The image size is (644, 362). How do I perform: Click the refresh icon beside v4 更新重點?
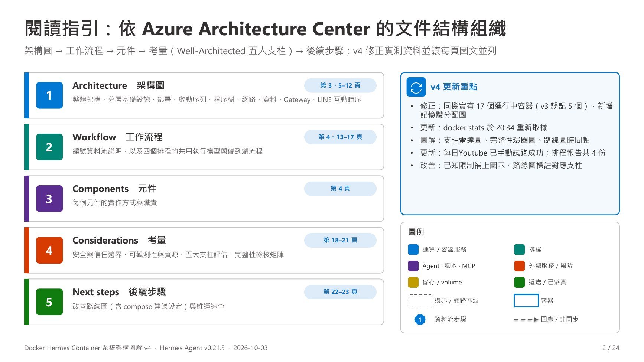416,87
